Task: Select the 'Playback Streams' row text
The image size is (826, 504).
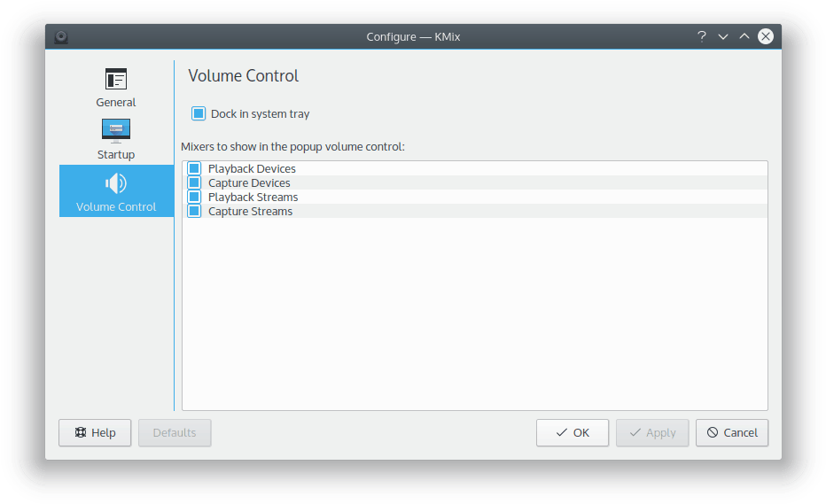Action: click(253, 197)
